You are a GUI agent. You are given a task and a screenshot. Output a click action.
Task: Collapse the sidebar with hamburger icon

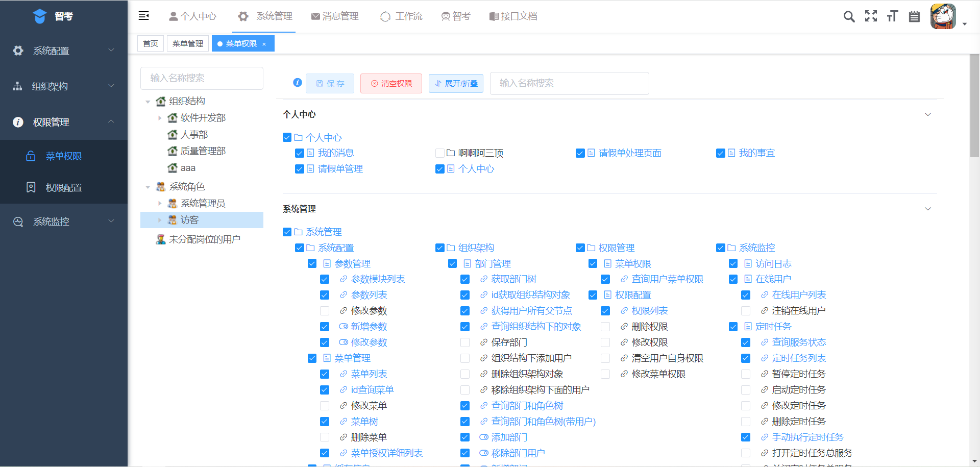pos(144,16)
